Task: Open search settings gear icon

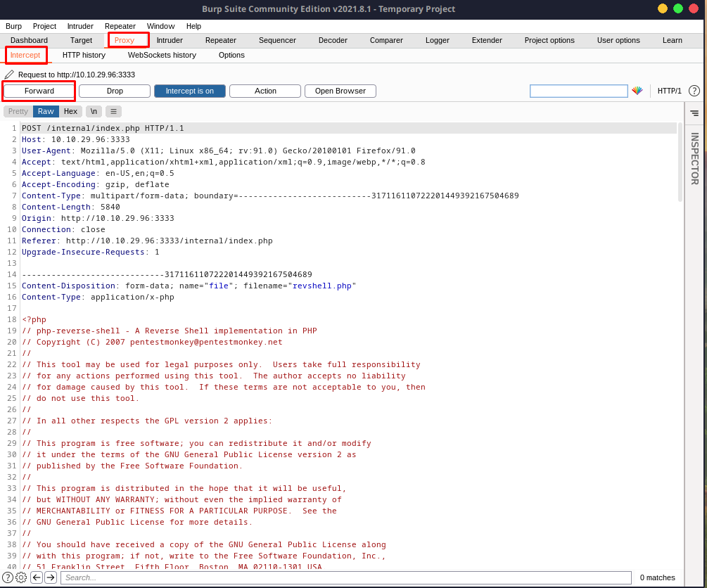Action: pyautogui.click(x=21, y=577)
